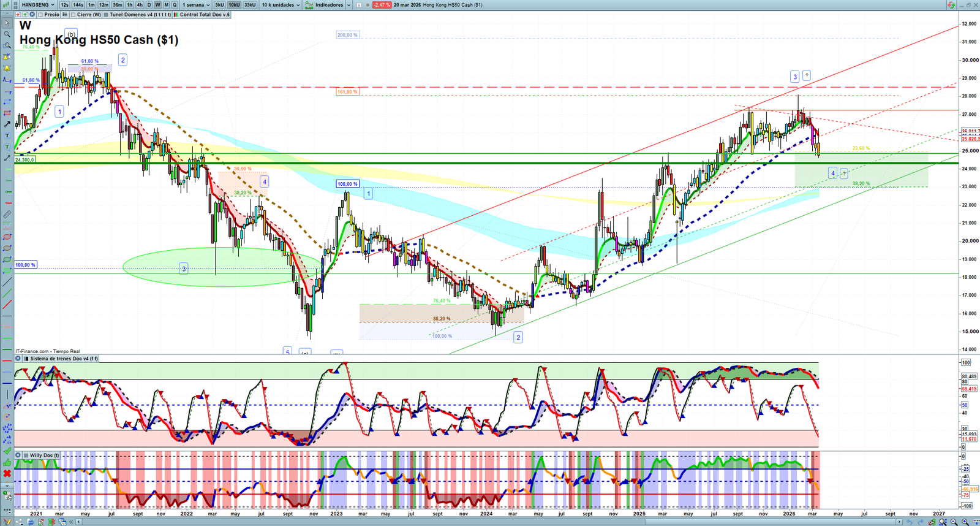980x526 pixels.
Task: Switch to the 4h timeframe button
Action: tap(140, 5)
